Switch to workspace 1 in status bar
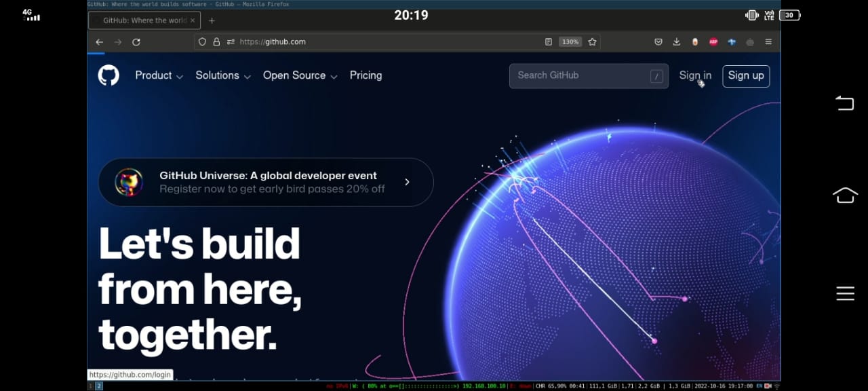868x391 pixels. coord(90,386)
